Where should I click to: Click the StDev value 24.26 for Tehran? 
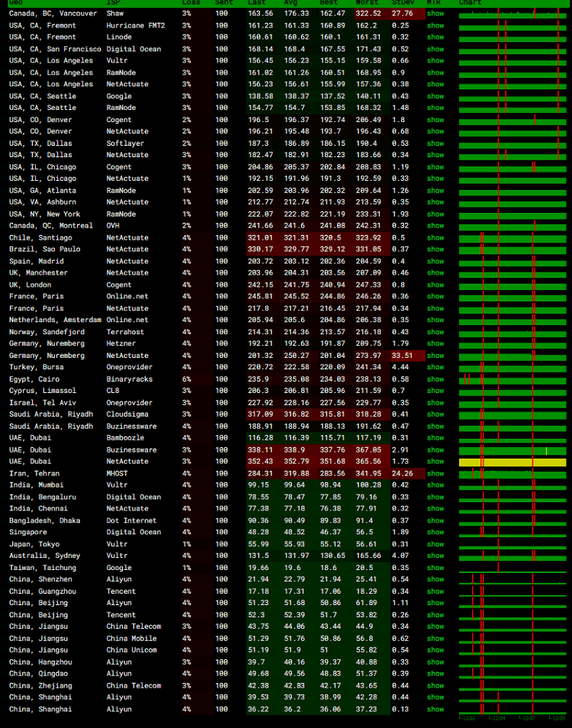tap(402, 474)
